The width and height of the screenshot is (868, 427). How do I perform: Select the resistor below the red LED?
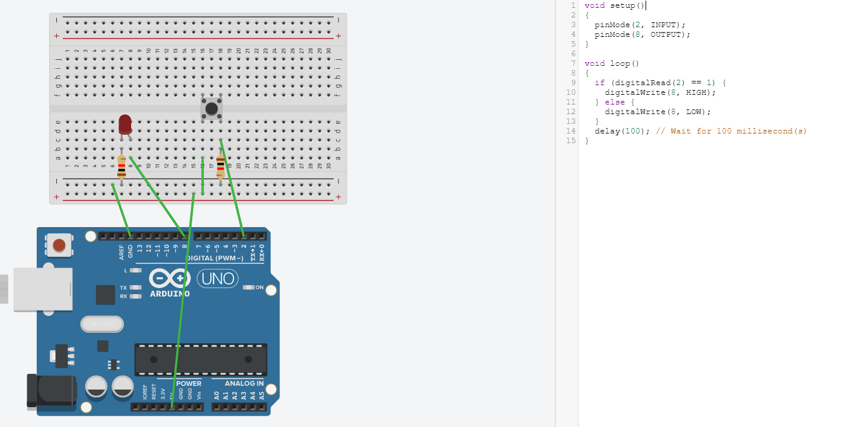click(121, 166)
